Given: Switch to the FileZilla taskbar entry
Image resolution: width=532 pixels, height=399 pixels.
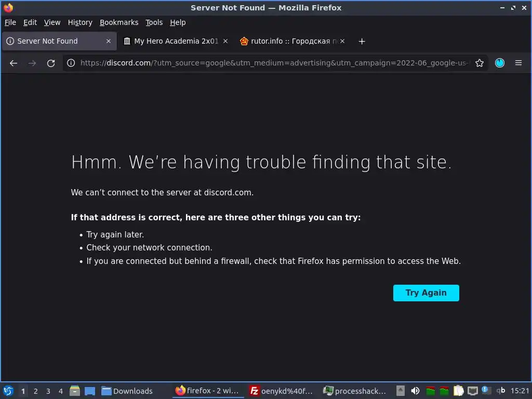Looking at the screenshot, I should pos(281,391).
